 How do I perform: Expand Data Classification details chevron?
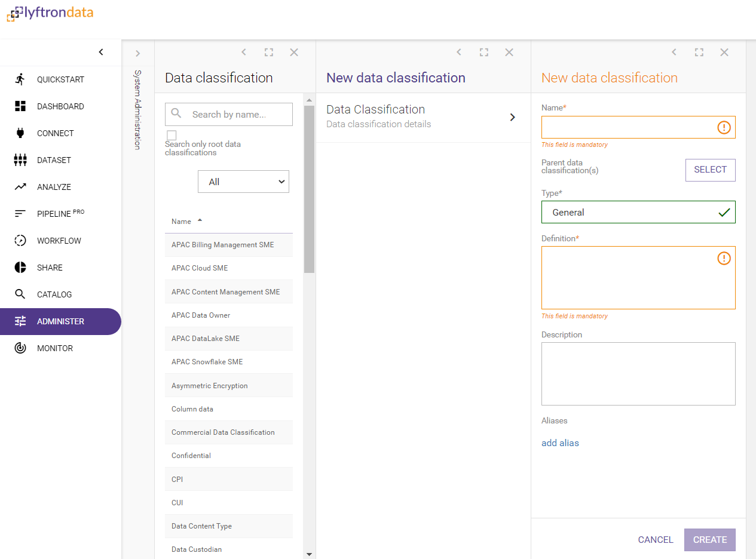click(x=512, y=117)
